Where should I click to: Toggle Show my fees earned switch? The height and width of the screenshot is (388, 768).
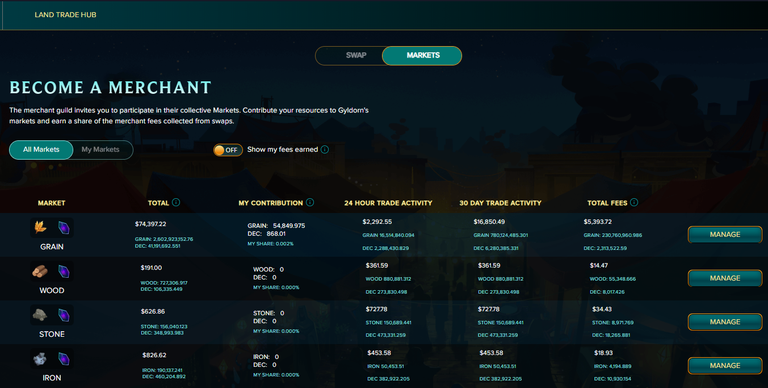(228, 150)
